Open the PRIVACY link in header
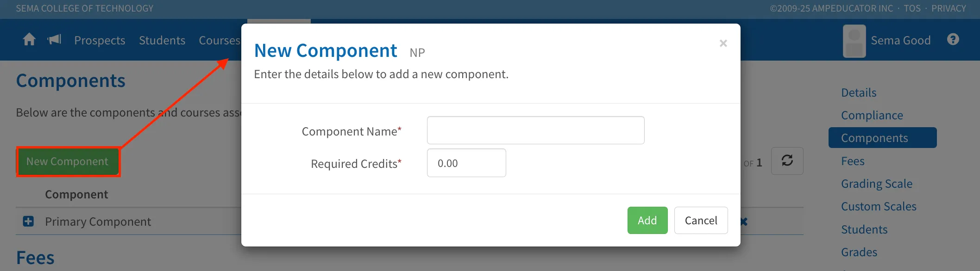Image resolution: width=980 pixels, height=271 pixels. [949, 8]
